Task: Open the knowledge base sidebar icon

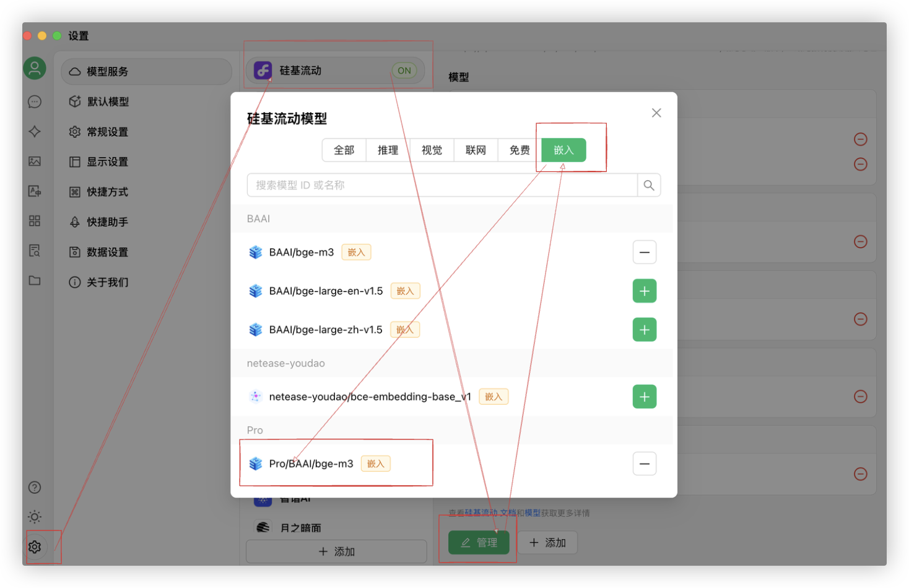Action: [x=35, y=251]
